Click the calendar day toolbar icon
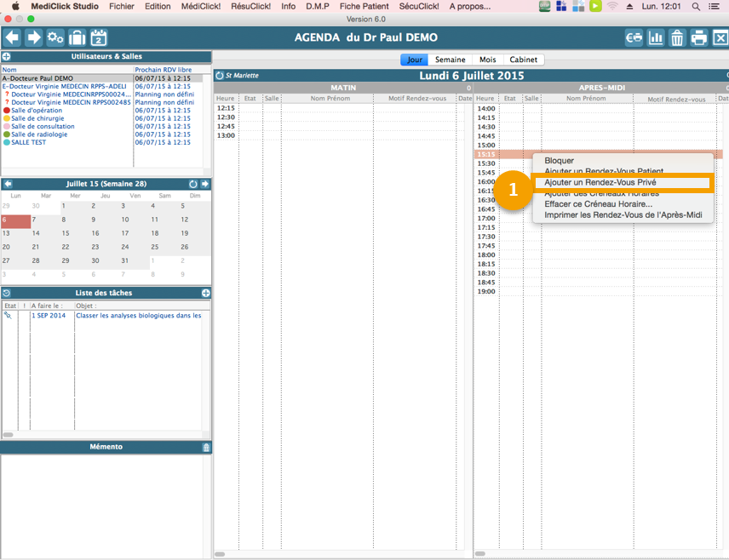This screenshot has width=729, height=560. coord(99,37)
